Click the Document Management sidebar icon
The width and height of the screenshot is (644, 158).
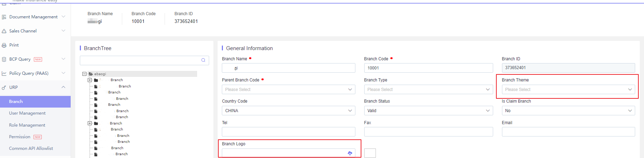click(x=4, y=17)
